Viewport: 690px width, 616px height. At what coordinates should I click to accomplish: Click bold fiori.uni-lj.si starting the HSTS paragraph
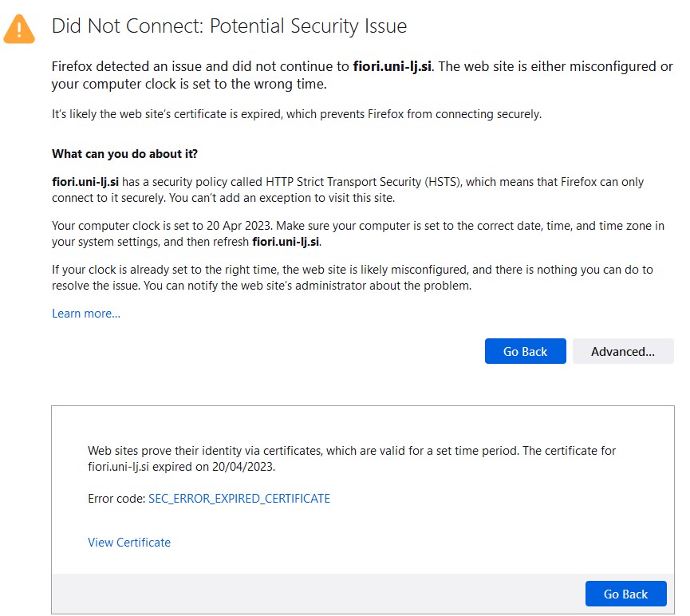coord(85,182)
